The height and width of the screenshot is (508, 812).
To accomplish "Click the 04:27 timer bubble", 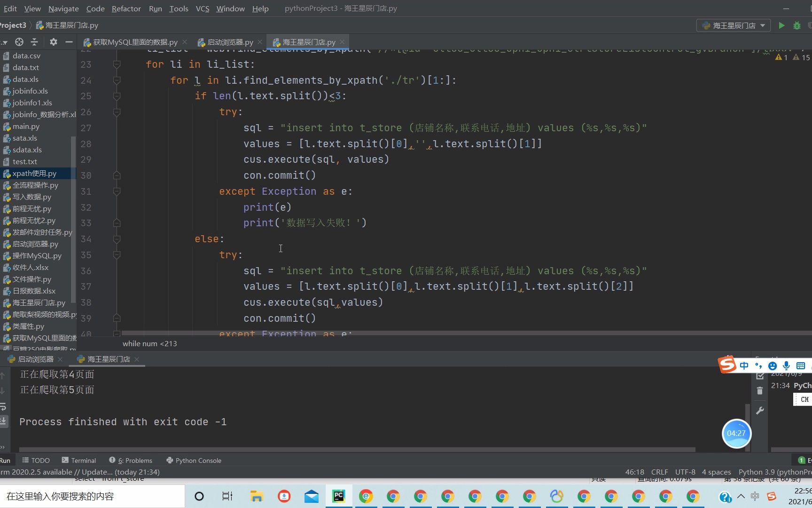I will pos(736,433).
